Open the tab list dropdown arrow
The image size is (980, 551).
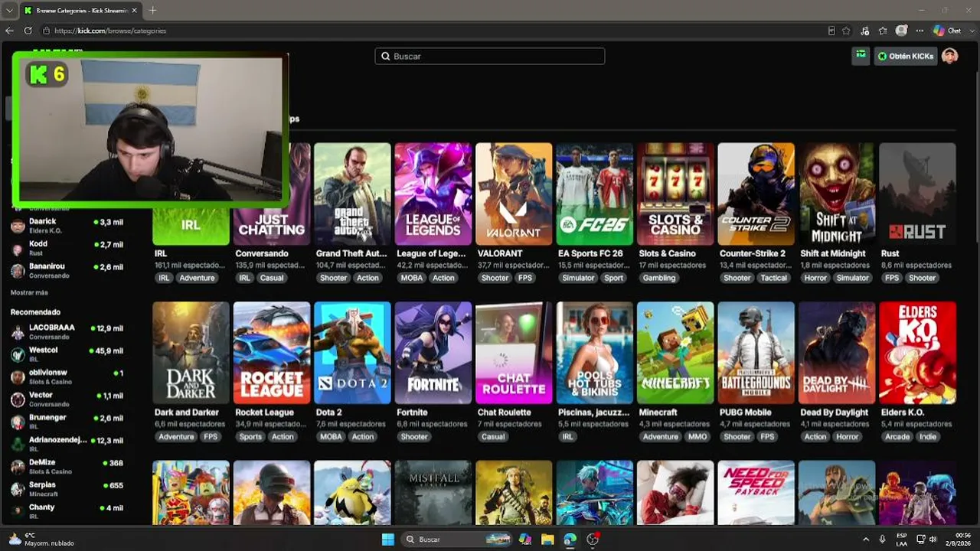tap(9, 11)
